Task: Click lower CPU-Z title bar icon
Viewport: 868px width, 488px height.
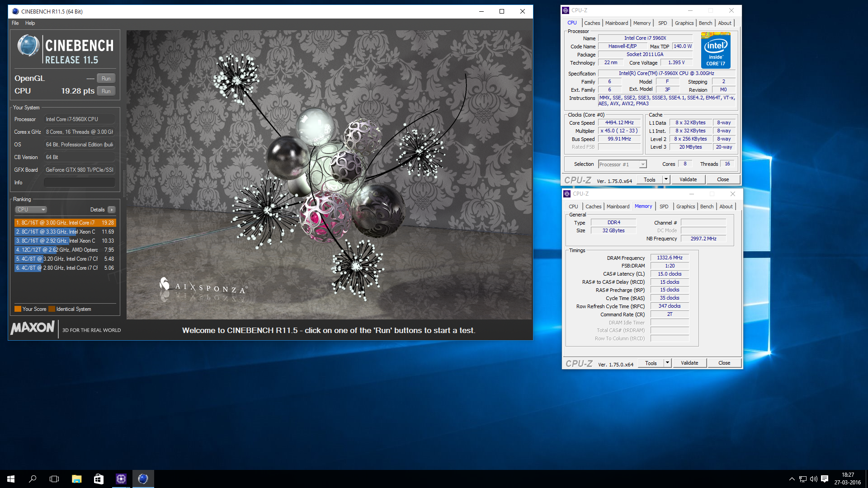Action: (567, 194)
